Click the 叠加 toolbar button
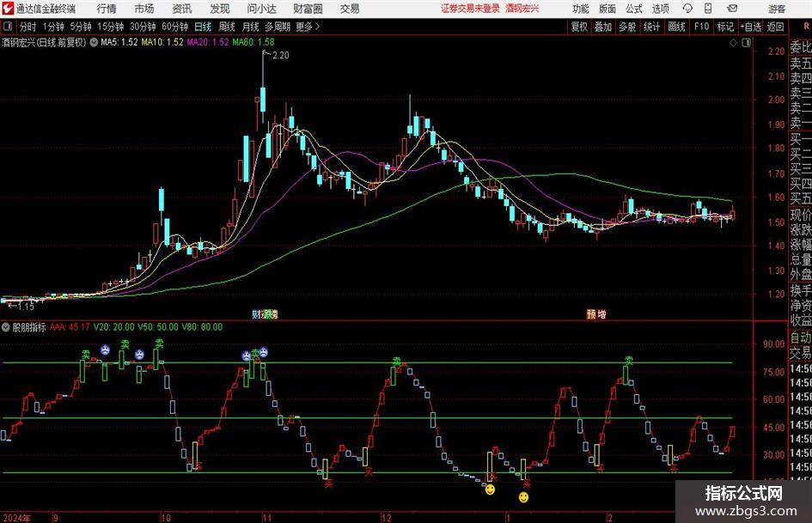812x523 pixels. pyautogui.click(x=603, y=27)
